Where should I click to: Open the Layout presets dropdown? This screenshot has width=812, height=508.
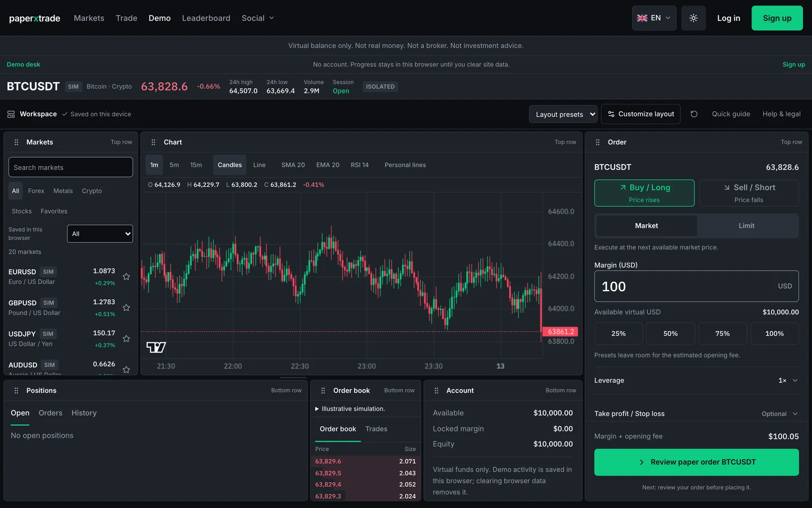coord(563,114)
